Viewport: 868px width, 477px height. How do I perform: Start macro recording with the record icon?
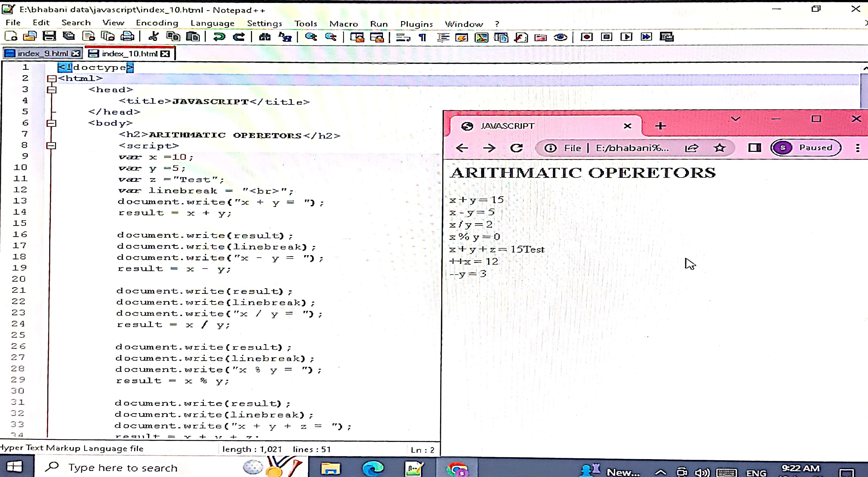tap(587, 36)
